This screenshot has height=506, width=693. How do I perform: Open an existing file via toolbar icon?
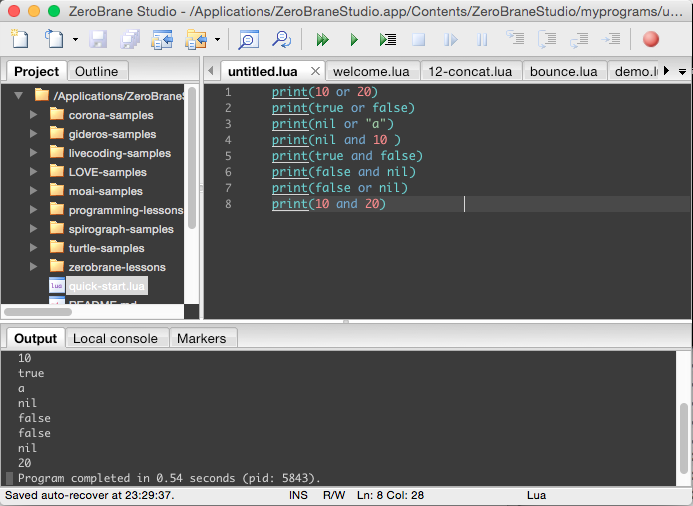coord(54,39)
